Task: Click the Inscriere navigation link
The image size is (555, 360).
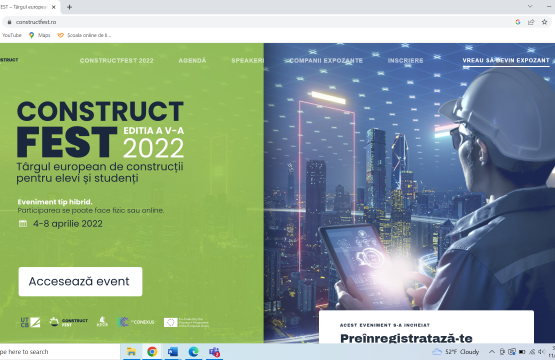Action: click(406, 61)
